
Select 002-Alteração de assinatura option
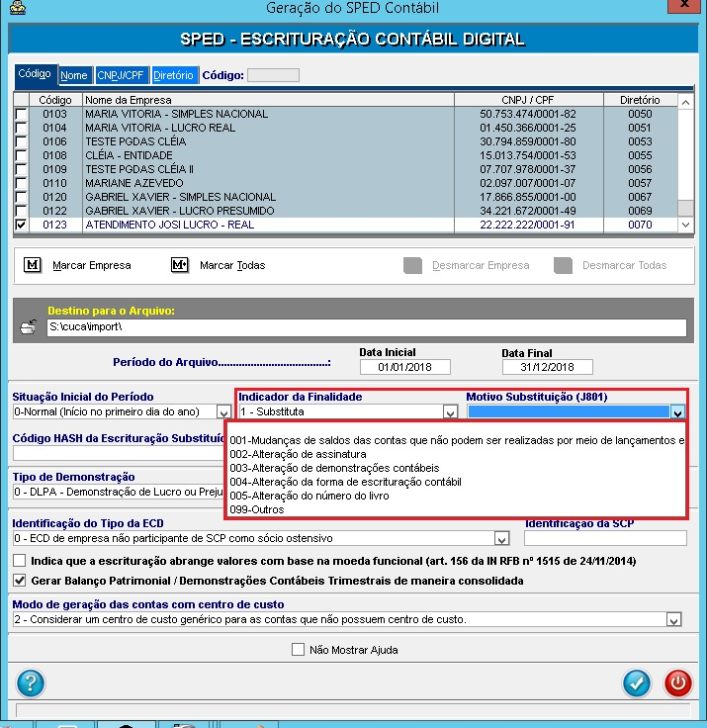click(457, 454)
